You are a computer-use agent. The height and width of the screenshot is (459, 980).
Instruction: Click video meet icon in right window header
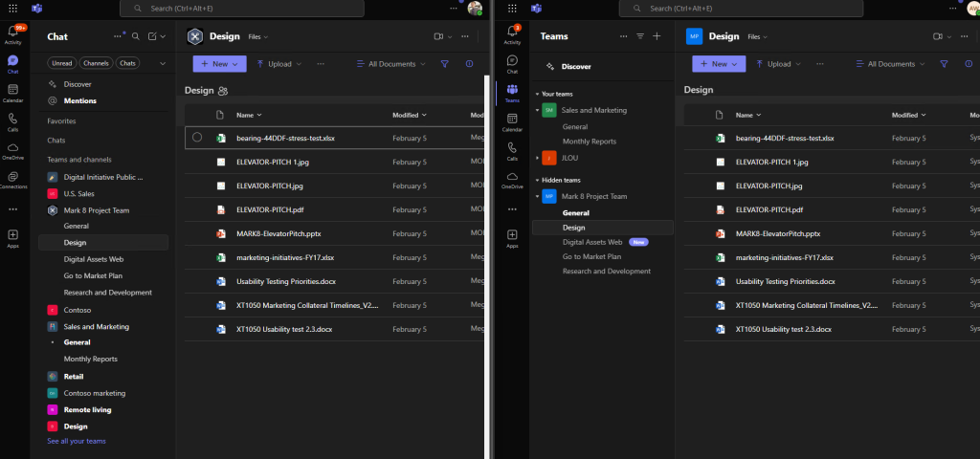coord(938,37)
